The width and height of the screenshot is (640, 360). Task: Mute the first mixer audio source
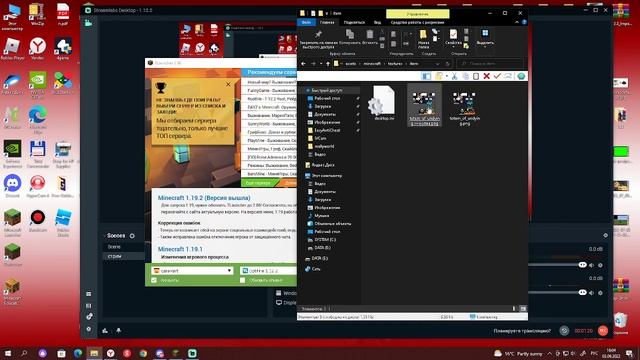click(x=591, y=265)
